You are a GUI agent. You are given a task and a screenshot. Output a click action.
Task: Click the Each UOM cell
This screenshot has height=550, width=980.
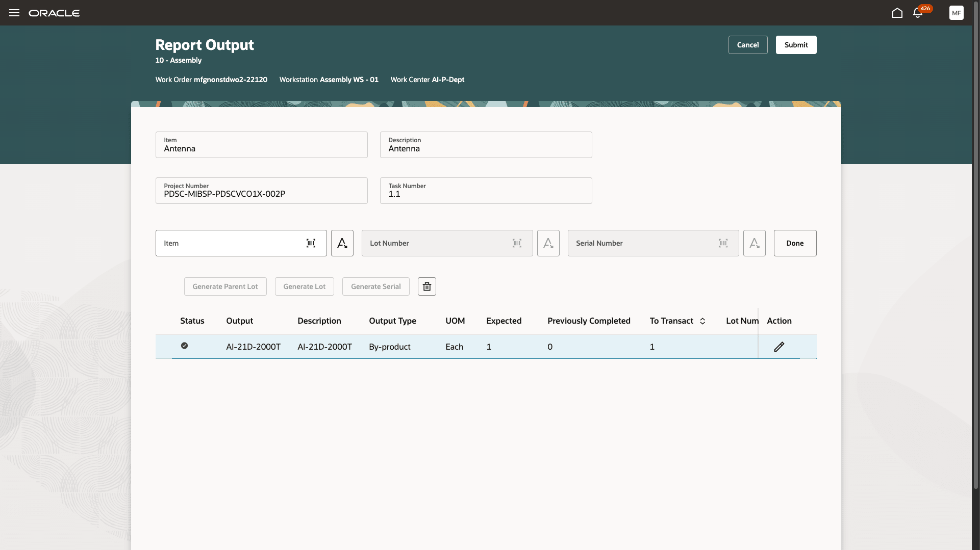[455, 347]
